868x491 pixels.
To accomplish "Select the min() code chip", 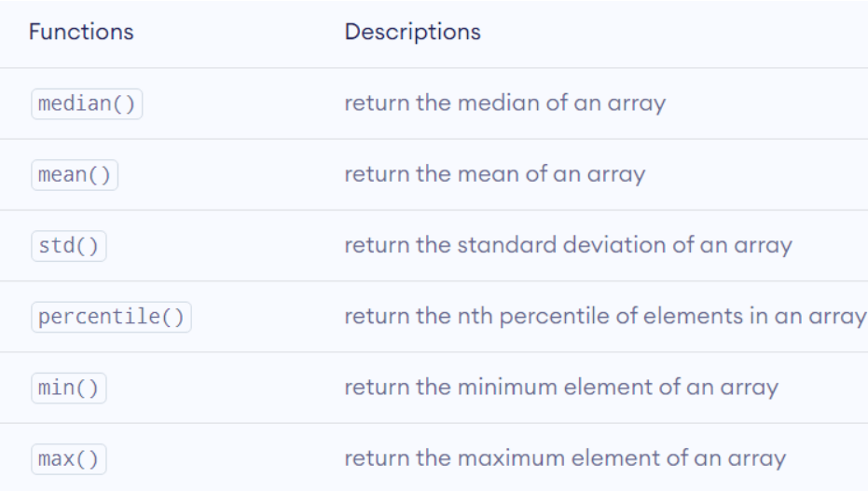I will pos(69,389).
